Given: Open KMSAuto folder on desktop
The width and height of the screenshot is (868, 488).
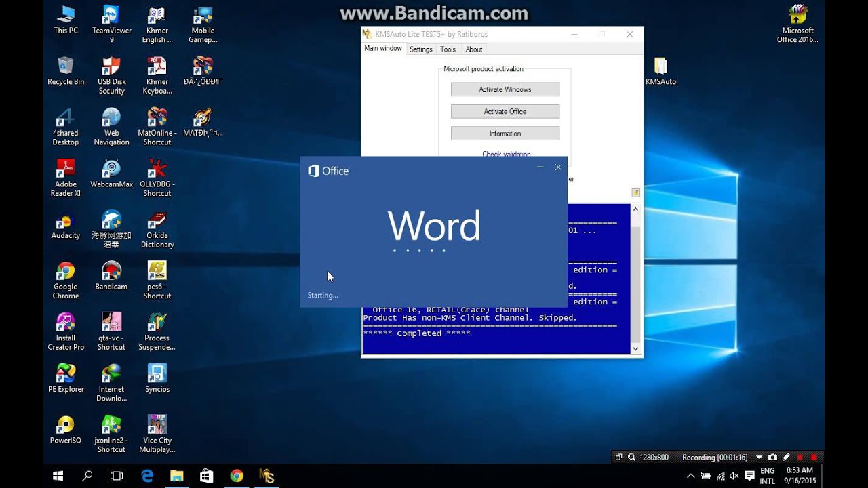Looking at the screenshot, I should 661,71.
